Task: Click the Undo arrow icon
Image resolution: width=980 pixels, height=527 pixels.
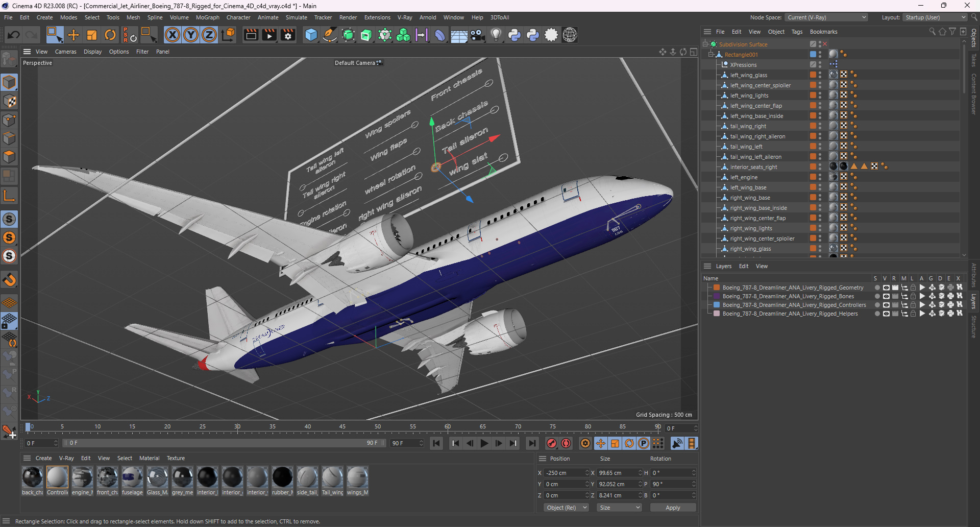Action: tap(14, 35)
